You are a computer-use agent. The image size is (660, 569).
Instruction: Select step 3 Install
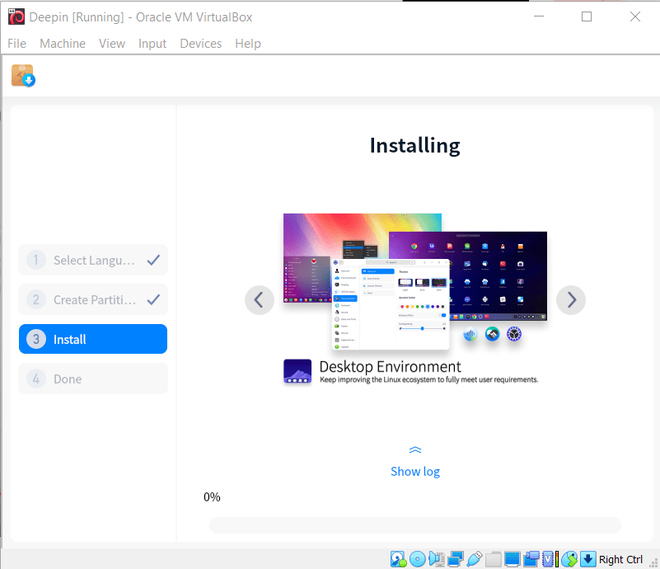tap(93, 339)
